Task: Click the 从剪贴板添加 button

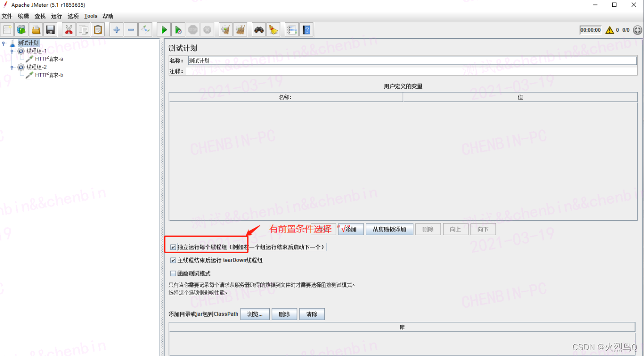Action: 390,229
